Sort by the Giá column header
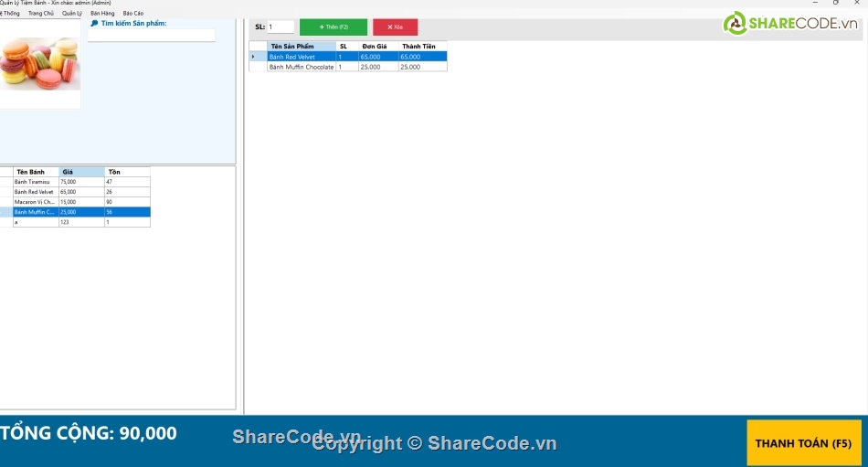 pos(80,172)
